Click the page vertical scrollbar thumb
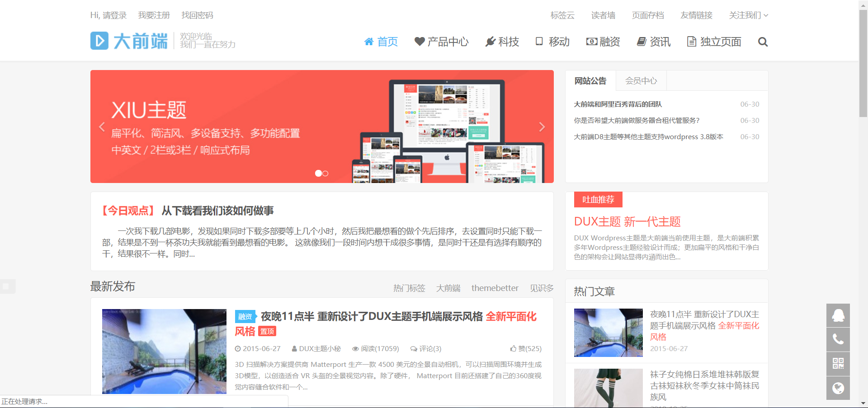 (x=863, y=63)
